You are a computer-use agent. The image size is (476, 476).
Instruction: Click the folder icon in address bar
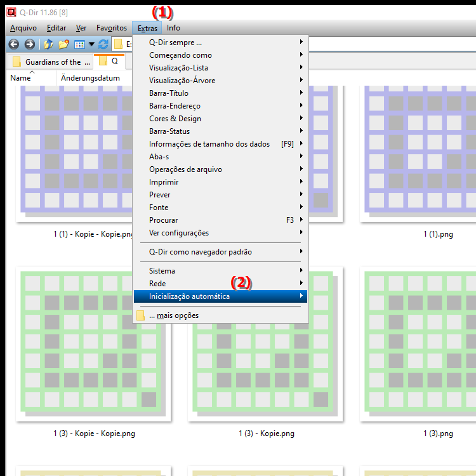click(x=118, y=44)
